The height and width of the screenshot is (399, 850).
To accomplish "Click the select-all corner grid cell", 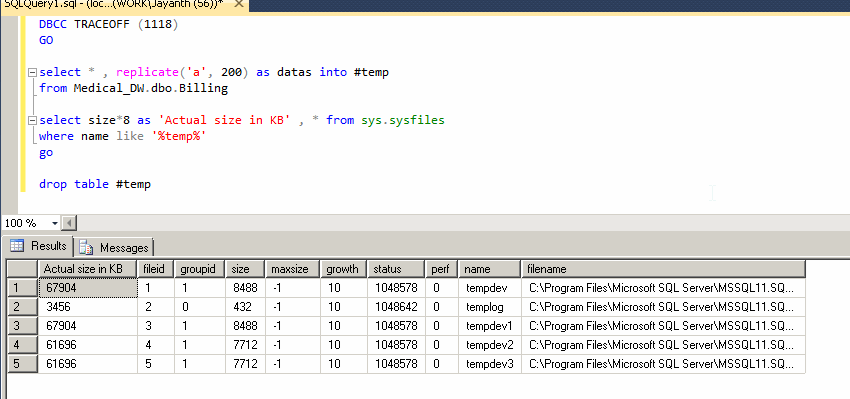I will tap(23, 269).
